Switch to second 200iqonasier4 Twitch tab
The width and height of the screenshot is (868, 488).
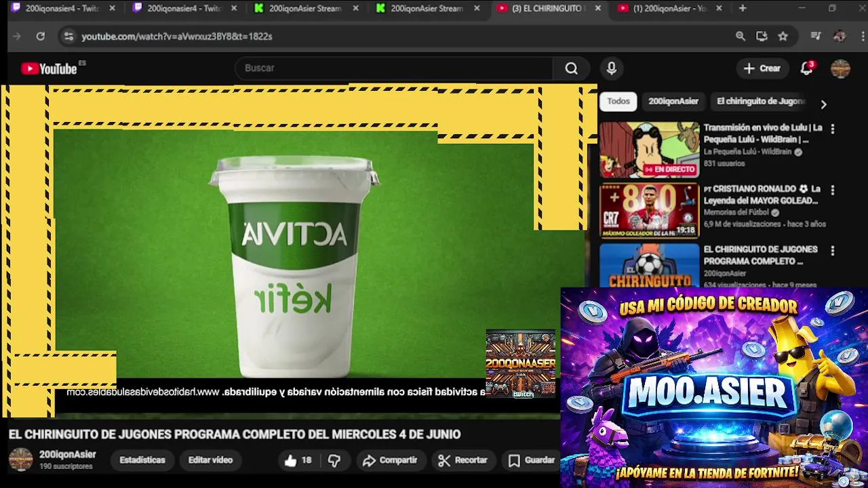tap(184, 8)
